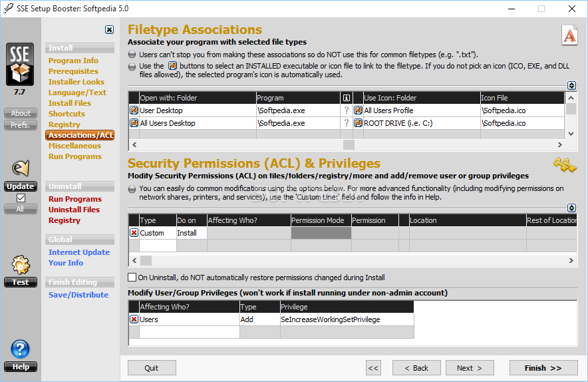Open Prefs. button
588x382 pixels.
click(x=21, y=125)
